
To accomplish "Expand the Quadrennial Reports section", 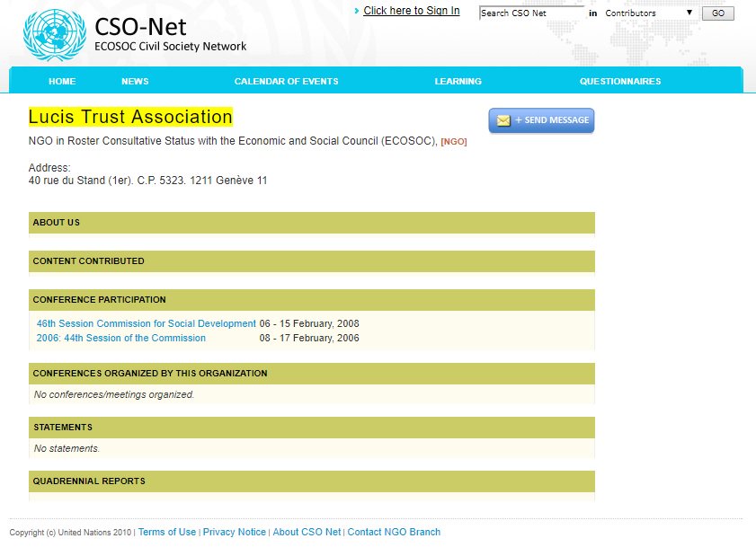I will click(x=311, y=481).
